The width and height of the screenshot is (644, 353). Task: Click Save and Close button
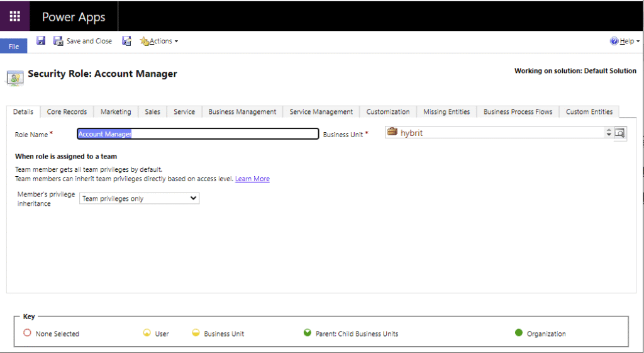[82, 41]
